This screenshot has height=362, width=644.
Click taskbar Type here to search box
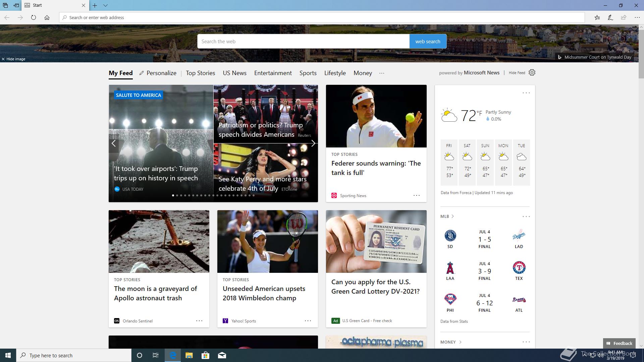[x=74, y=355]
